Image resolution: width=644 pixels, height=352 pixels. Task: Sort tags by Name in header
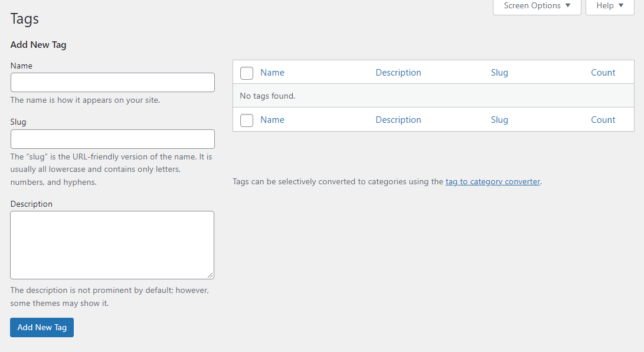click(272, 73)
